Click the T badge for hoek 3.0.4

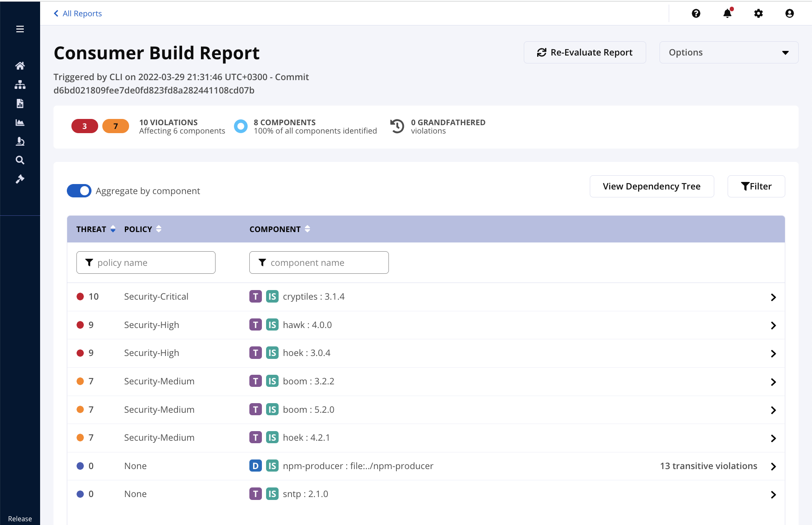coord(256,353)
